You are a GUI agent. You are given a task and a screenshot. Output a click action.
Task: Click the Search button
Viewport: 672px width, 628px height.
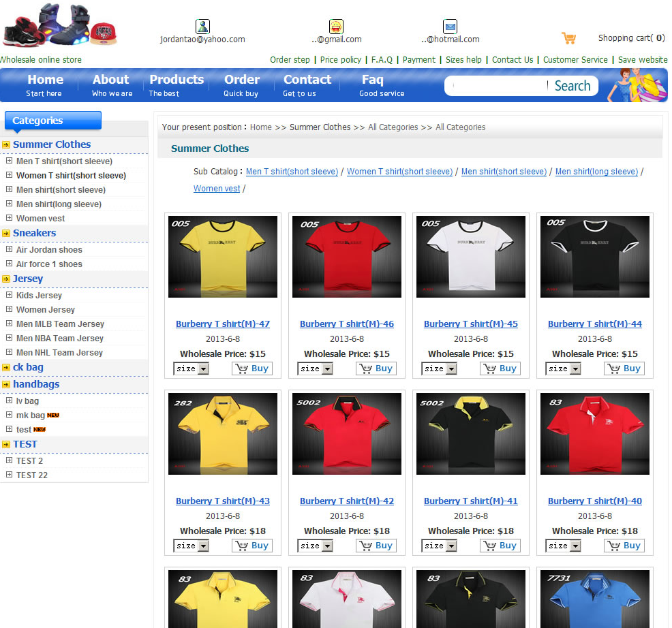pos(572,86)
